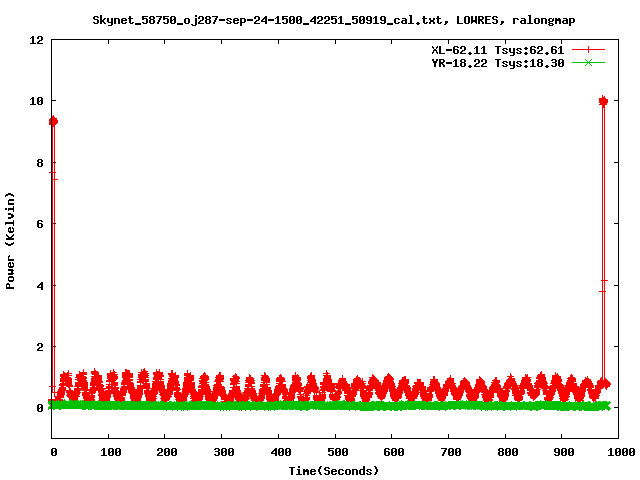The height and width of the screenshot is (480, 640).
Task: Click y-axis tick label 2
Action: (40, 347)
